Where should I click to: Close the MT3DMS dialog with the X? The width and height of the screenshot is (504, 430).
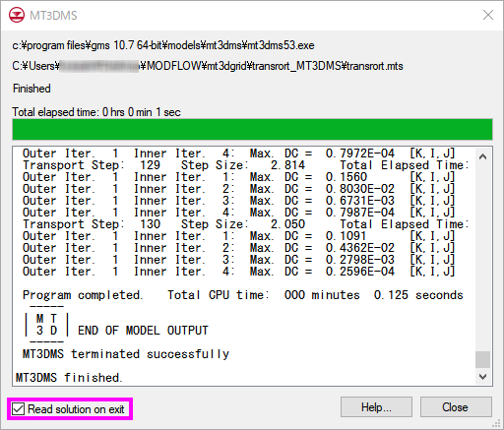[x=488, y=15]
